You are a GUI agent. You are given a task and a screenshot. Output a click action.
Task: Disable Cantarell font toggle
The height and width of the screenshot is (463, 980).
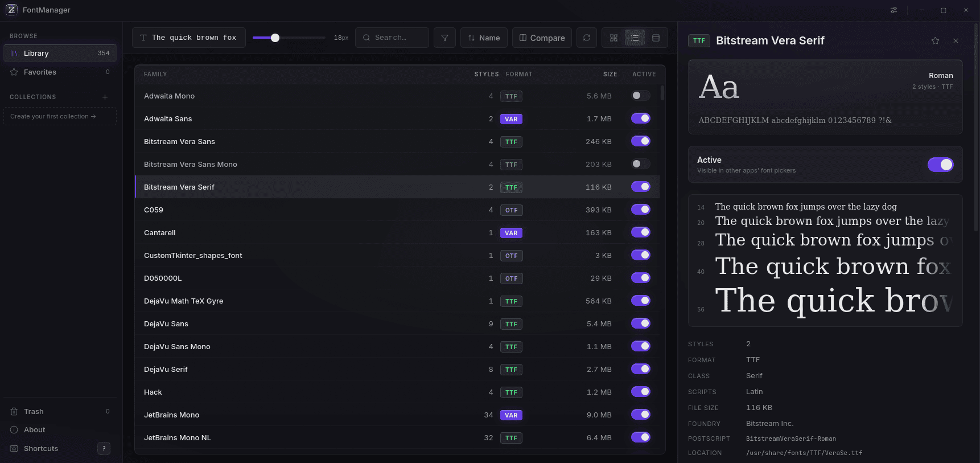pyautogui.click(x=641, y=232)
